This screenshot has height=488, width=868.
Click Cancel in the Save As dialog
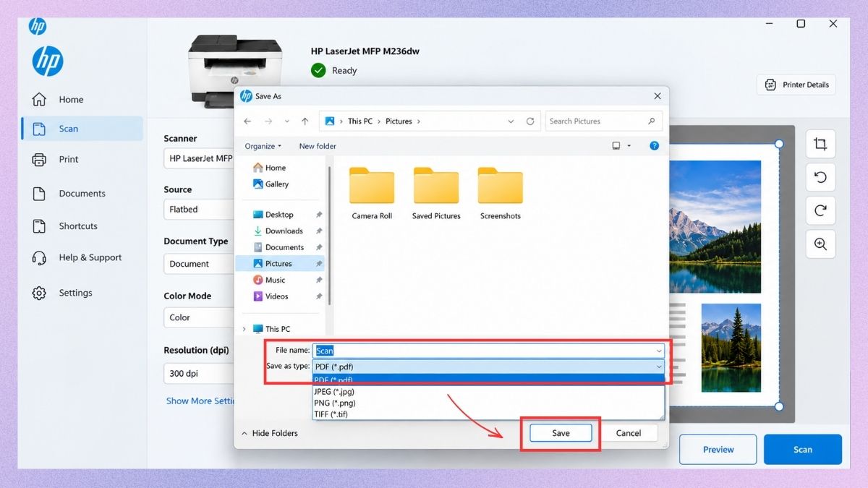tap(629, 433)
